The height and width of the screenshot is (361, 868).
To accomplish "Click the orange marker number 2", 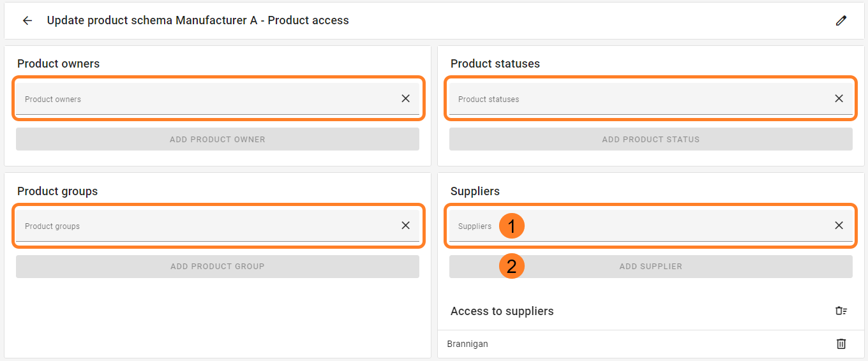I will click(512, 267).
